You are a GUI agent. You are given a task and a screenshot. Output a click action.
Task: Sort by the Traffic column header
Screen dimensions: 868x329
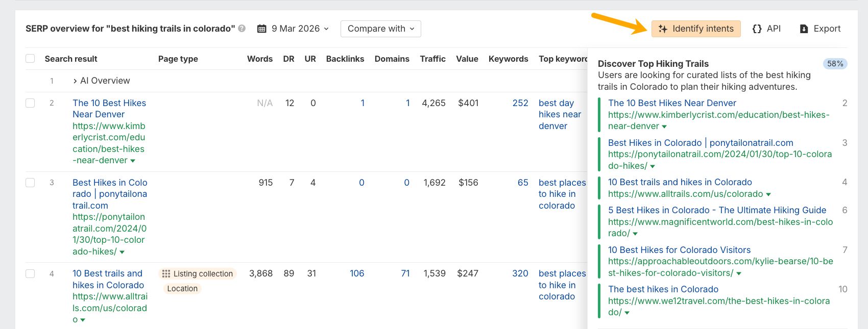(432, 59)
